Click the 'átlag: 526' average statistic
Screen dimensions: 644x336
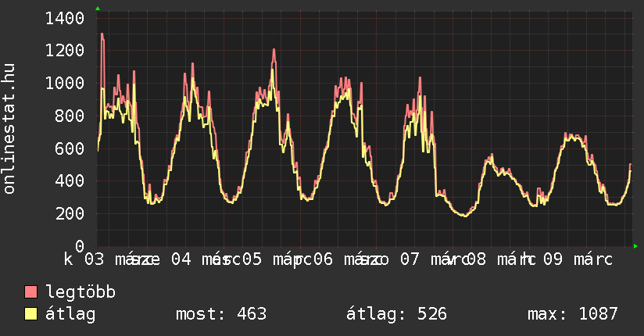(396, 314)
